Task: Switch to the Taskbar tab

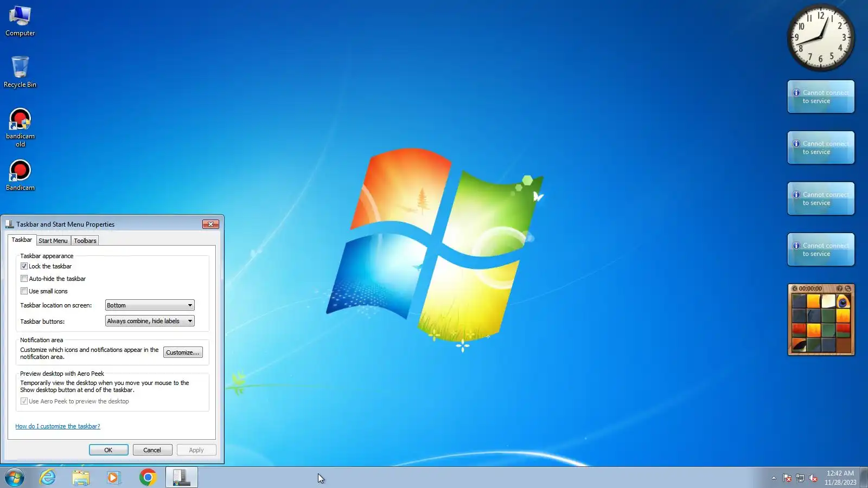Action: click(x=22, y=240)
